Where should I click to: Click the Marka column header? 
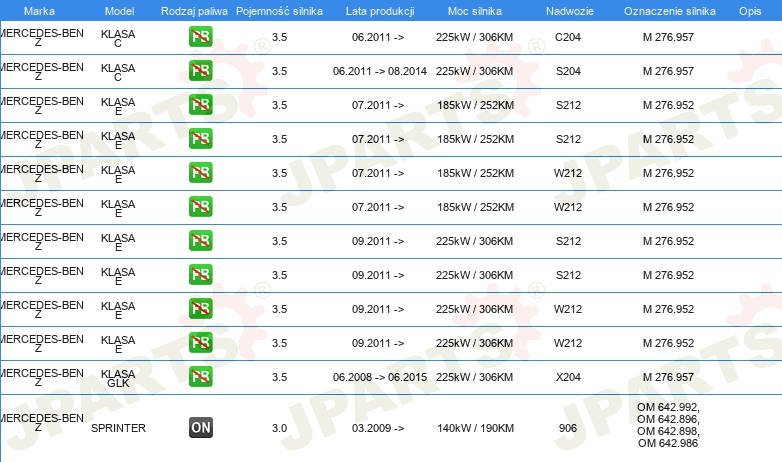tap(39, 11)
